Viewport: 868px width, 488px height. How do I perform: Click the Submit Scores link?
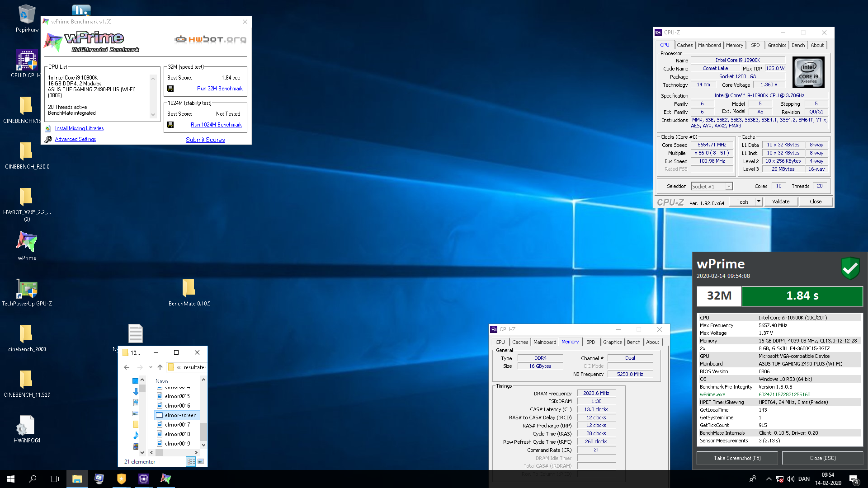pyautogui.click(x=205, y=140)
